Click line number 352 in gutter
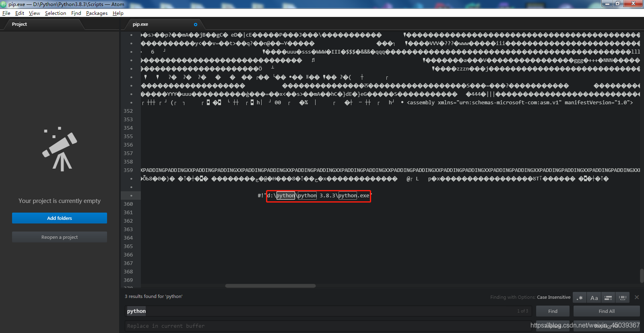This screenshot has width=644, height=333. point(128,111)
